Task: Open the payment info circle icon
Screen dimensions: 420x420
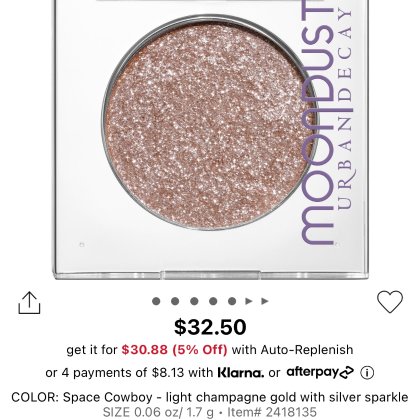Action: 367,372
